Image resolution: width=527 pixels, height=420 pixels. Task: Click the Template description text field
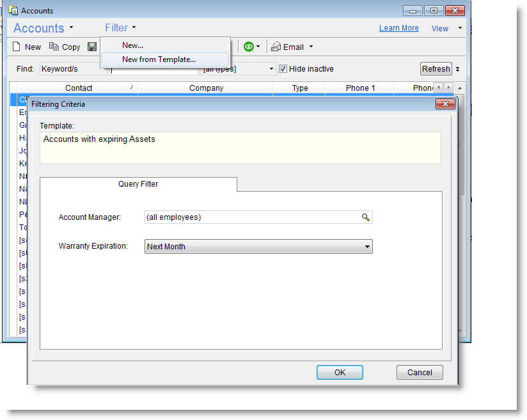[240, 148]
